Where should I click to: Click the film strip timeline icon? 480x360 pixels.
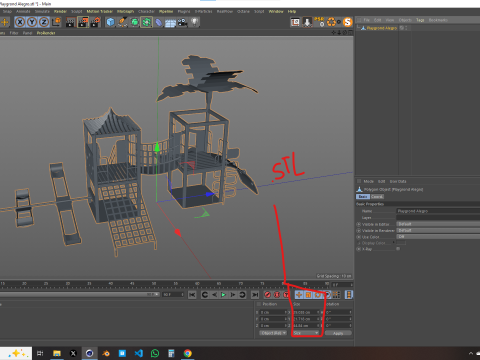(x=349, y=295)
